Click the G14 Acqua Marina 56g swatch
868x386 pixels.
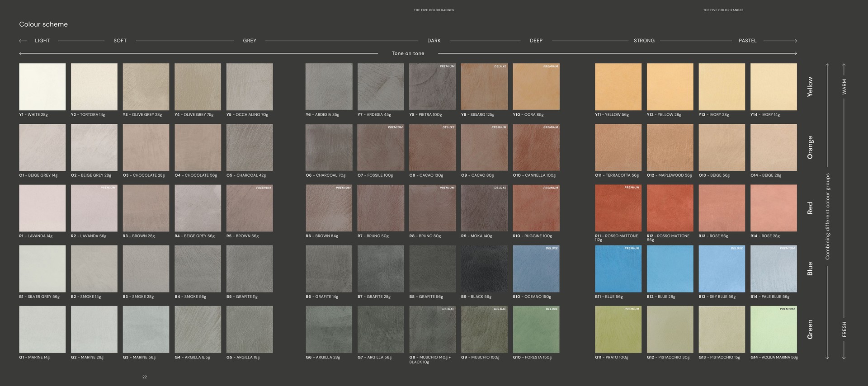(774, 330)
